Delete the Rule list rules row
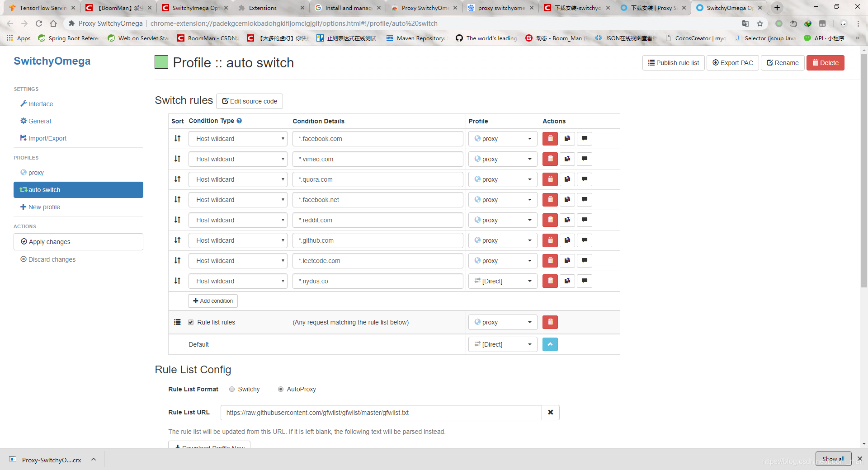Screen dimensions: 868x470 (x=550, y=322)
